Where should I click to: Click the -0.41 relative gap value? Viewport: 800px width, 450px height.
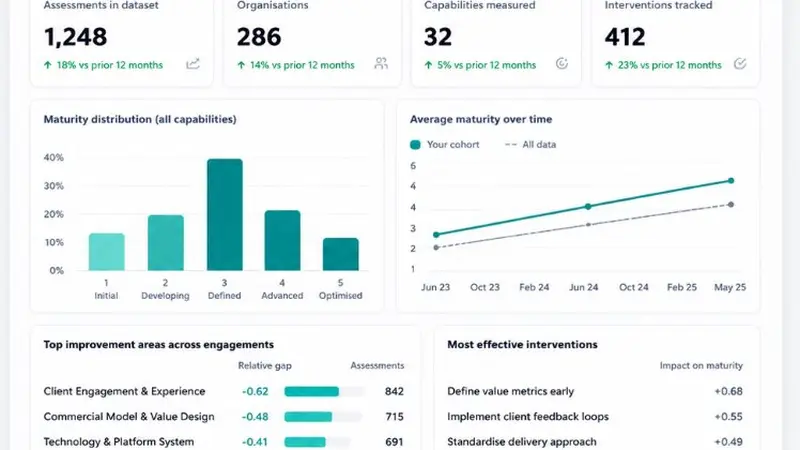tap(255, 442)
